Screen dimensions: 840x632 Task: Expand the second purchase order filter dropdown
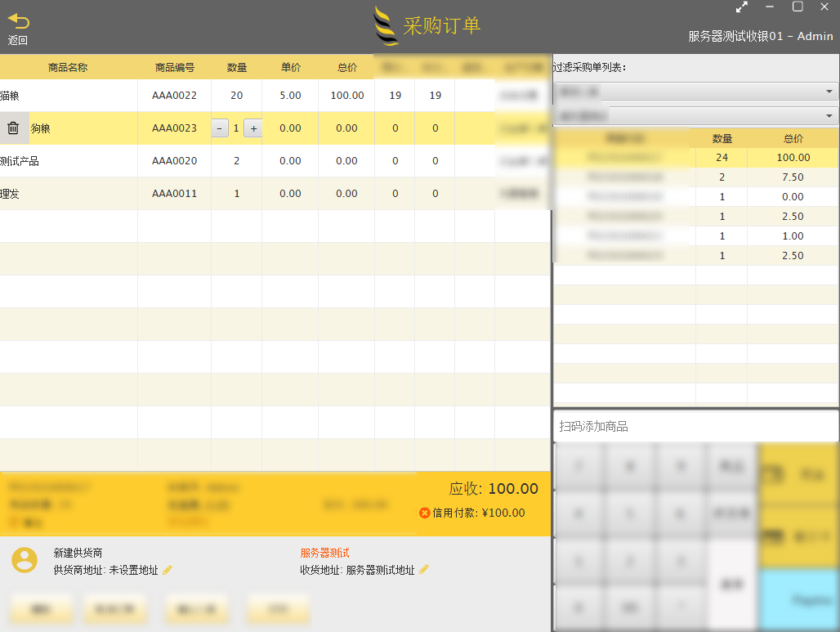pyautogui.click(x=695, y=115)
